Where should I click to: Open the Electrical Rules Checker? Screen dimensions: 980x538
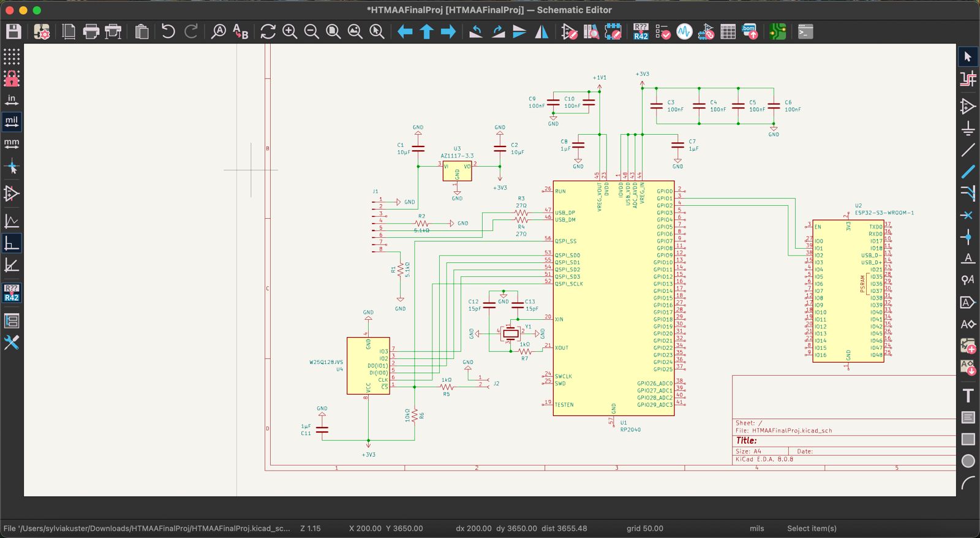click(x=663, y=32)
